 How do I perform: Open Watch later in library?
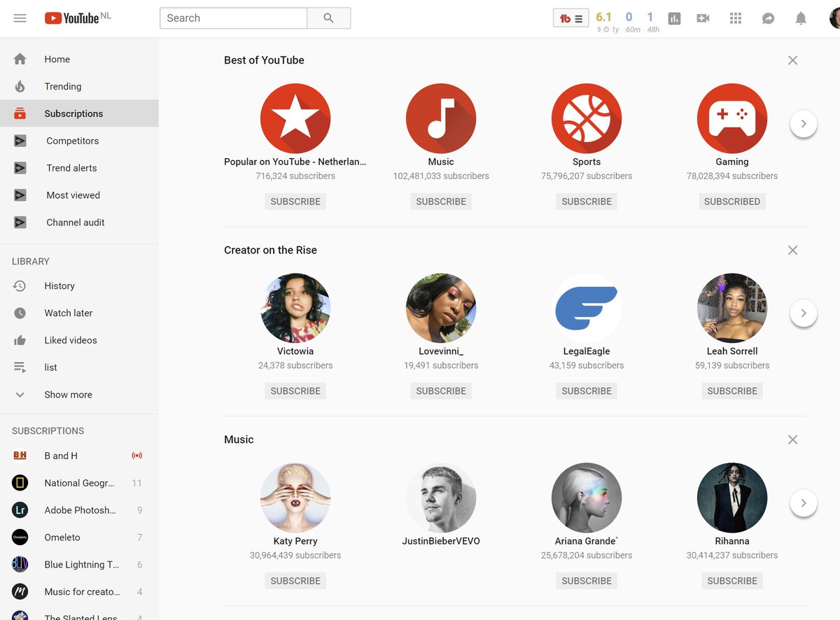click(79, 313)
